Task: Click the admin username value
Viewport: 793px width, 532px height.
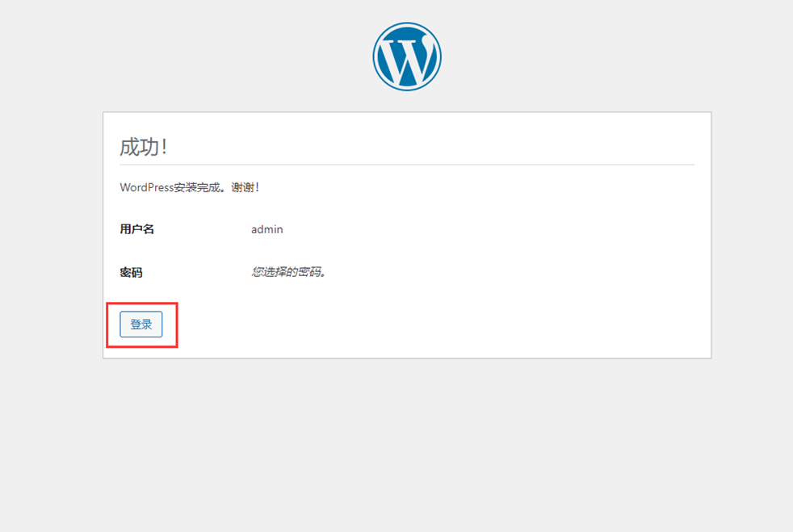Action: coord(267,229)
